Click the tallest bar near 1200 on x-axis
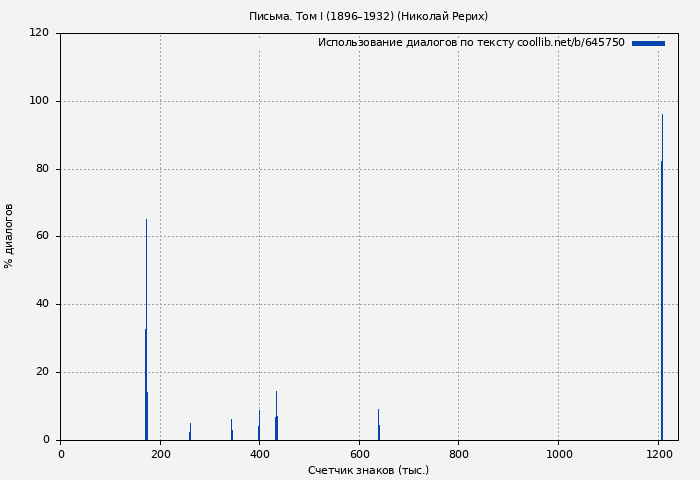Viewport: 700px width, 480px height. pyautogui.click(x=662, y=280)
